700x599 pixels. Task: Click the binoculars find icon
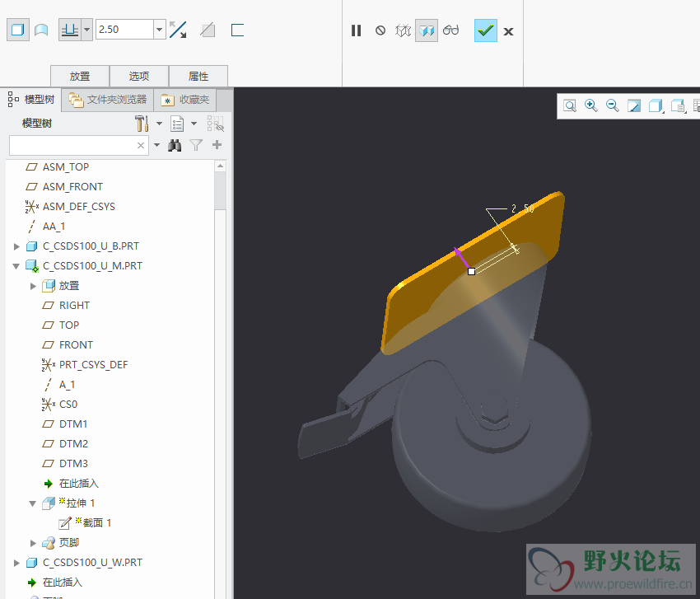pos(175,145)
